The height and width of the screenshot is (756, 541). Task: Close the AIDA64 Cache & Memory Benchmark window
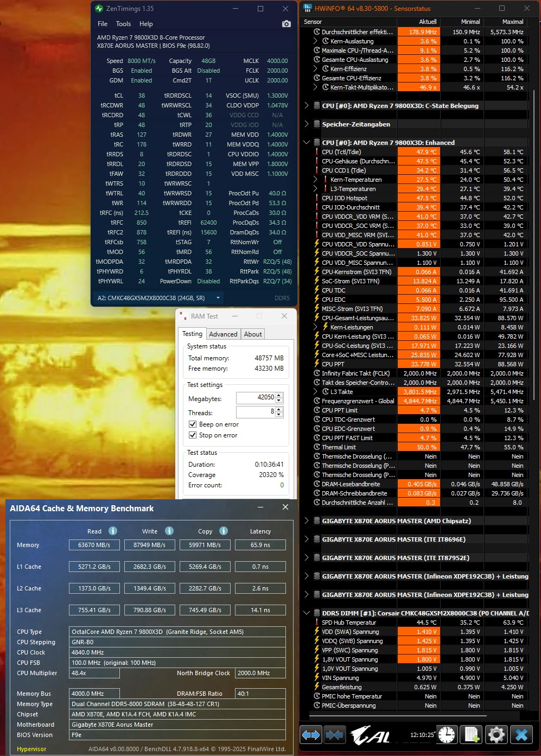tap(285, 507)
